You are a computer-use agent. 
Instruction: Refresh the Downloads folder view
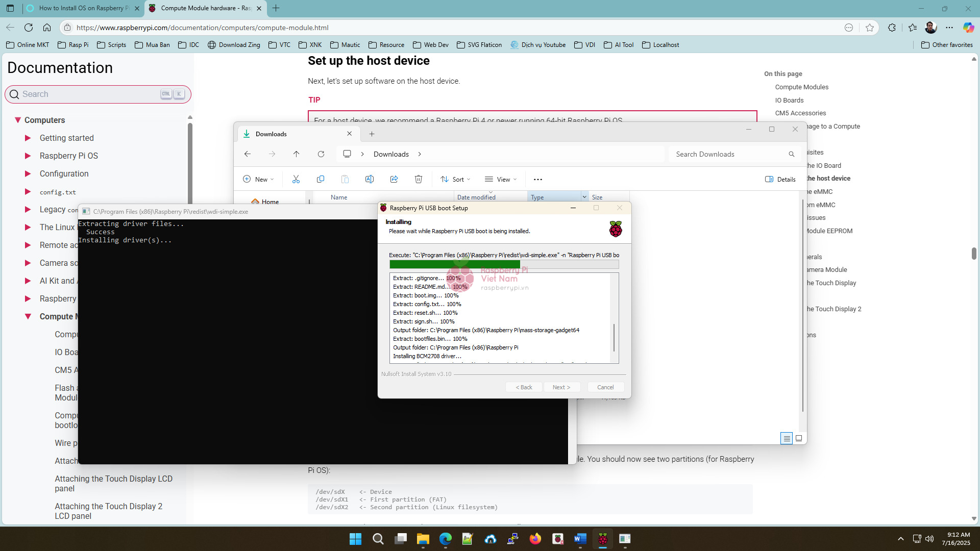[321, 154]
